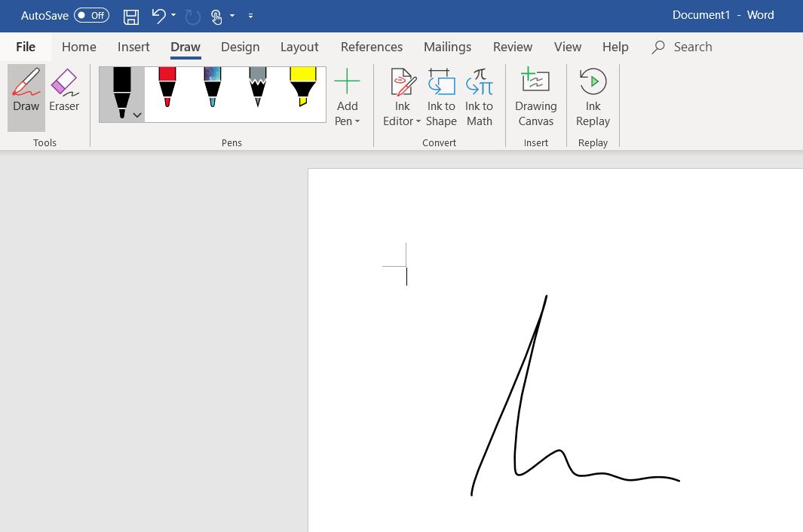Activate the Draw tool

click(x=26, y=91)
